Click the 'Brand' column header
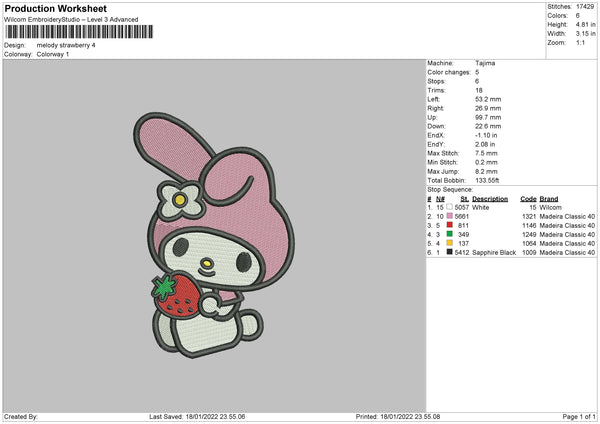Viewport: 600px width, 424px height. [x=549, y=199]
